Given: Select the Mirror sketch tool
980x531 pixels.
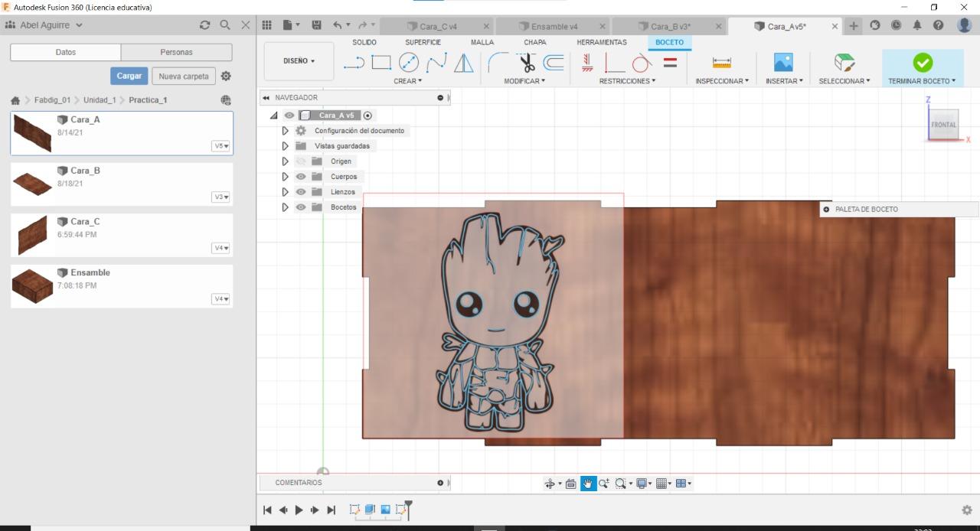Looking at the screenshot, I should [x=464, y=63].
